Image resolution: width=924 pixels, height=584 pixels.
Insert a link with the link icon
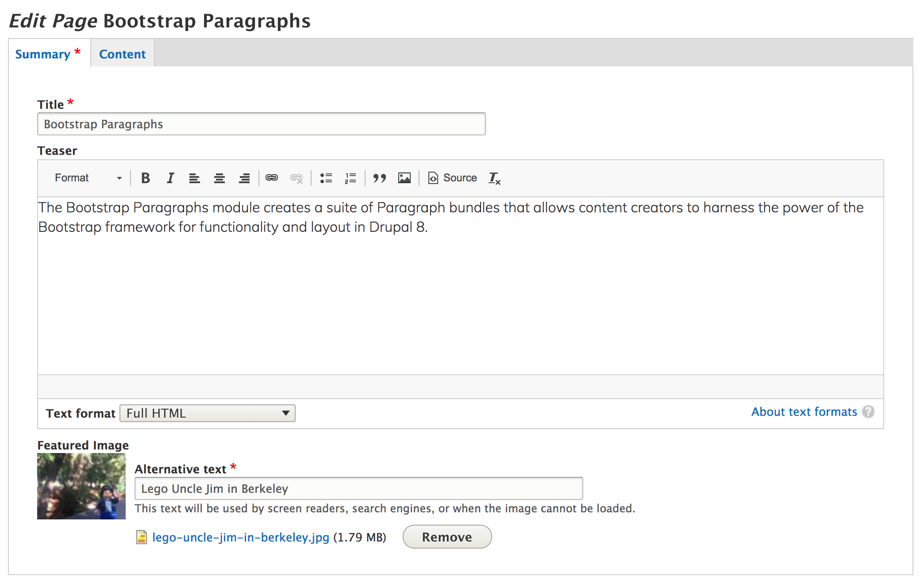(271, 178)
